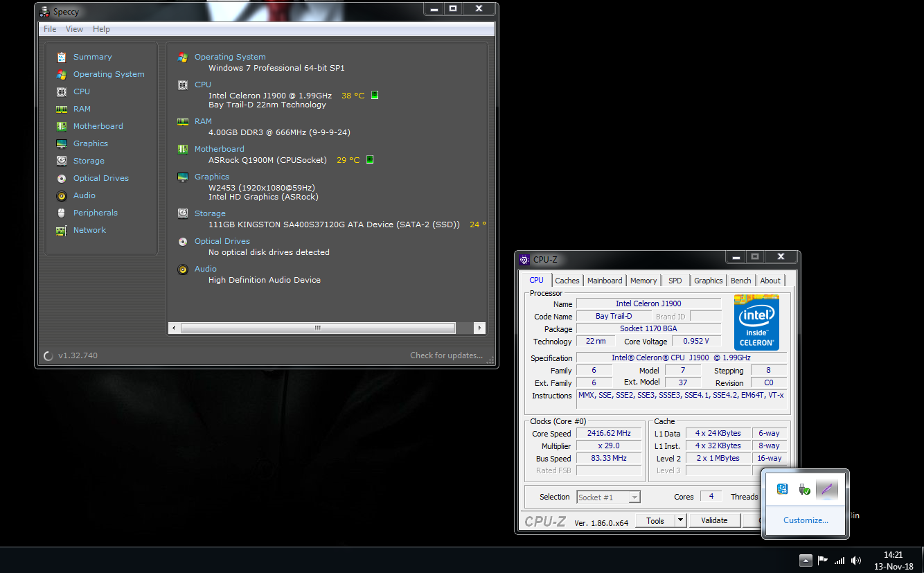The width and height of the screenshot is (924, 573).
Task: Open the File menu in Speccy
Action: click(x=50, y=29)
